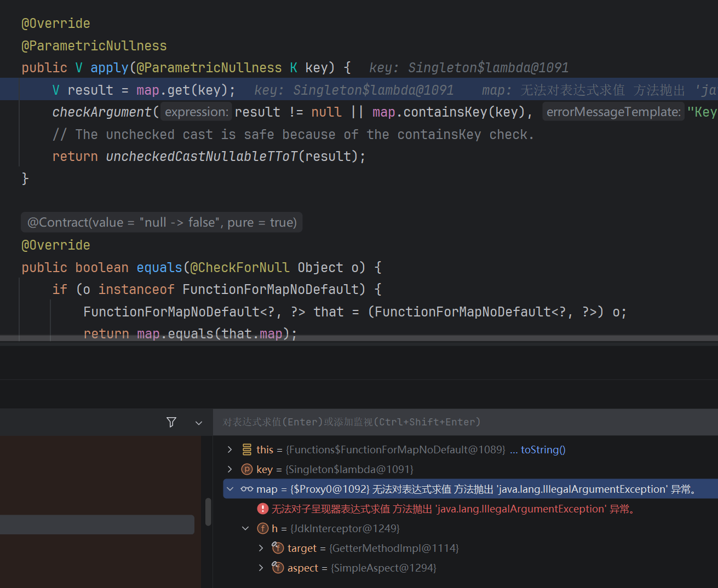Focus the evaluate expression input field
This screenshot has width=718, height=588.
pyautogui.click(x=465, y=422)
